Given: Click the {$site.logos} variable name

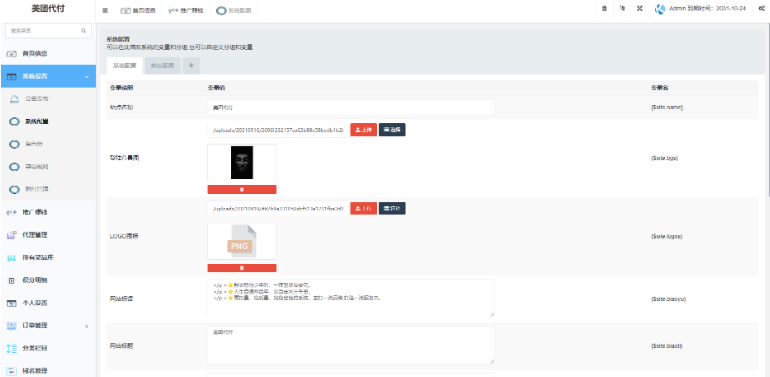Looking at the screenshot, I should 666,236.
